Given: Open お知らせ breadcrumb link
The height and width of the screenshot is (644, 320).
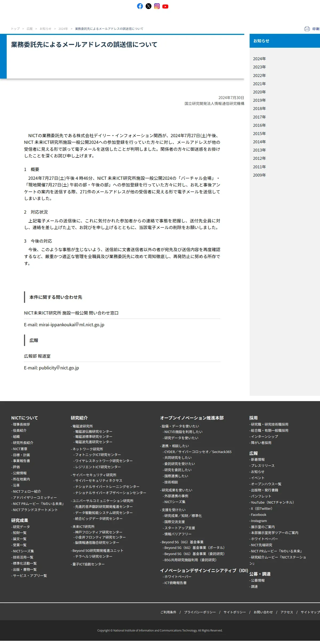Looking at the screenshot, I should click(45, 29).
